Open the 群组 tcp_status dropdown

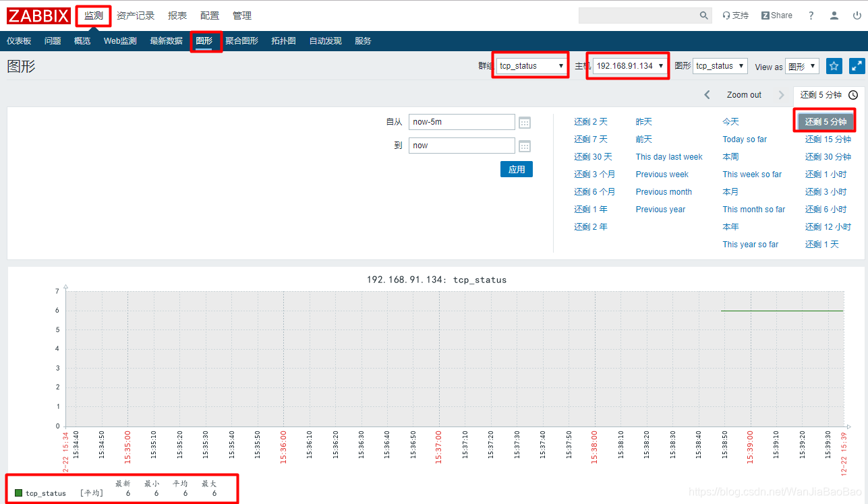tap(531, 66)
